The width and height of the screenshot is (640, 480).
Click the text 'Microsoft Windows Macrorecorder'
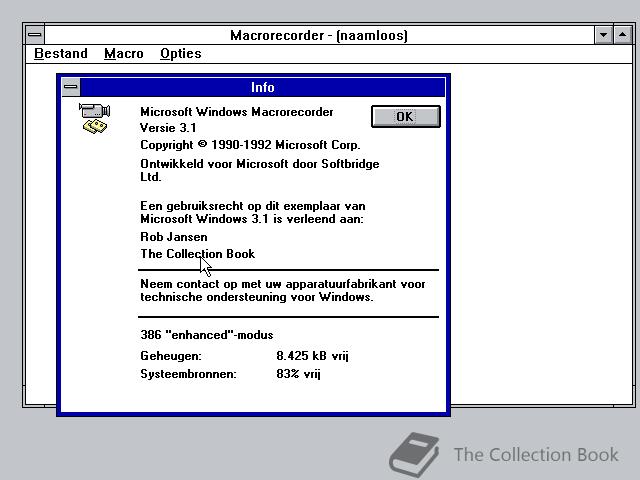pyautogui.click(x=237, y=112)
